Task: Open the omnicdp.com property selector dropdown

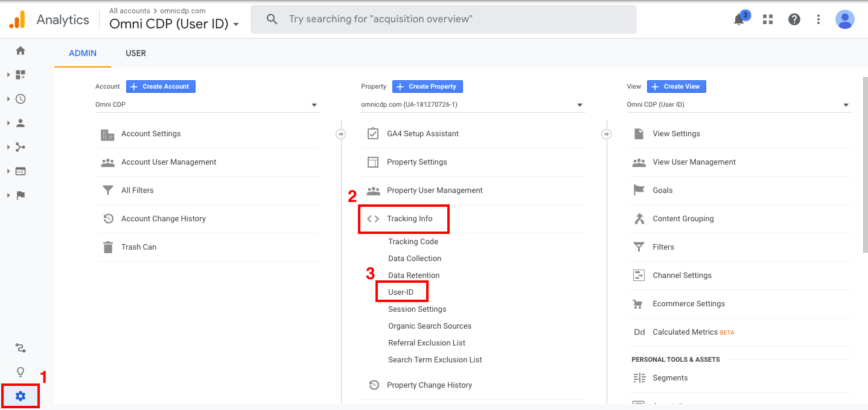Action: (x=473, y=105)
